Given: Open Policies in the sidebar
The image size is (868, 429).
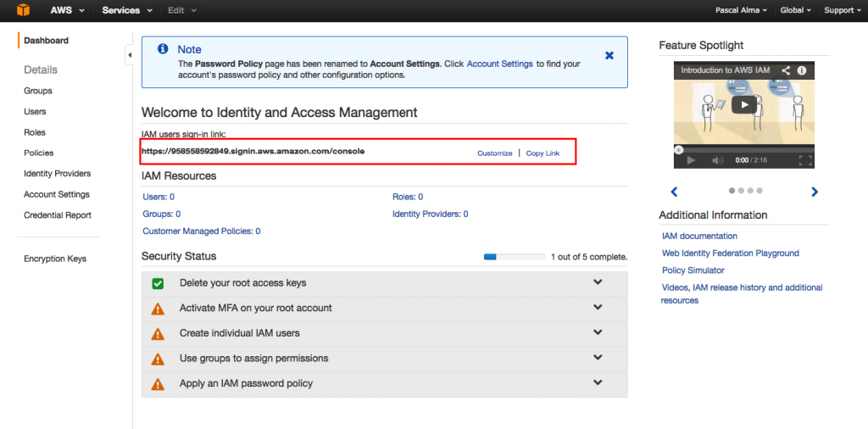Looking at the screenshot, I should (x=39, y=153).
